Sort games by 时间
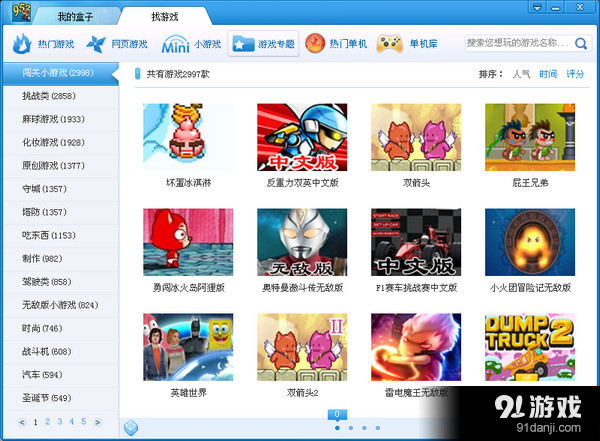The image size is (600, 441). click(x=548, y=74)
